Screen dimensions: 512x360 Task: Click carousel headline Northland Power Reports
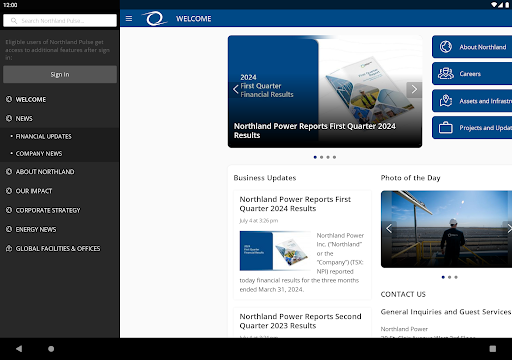315,131
